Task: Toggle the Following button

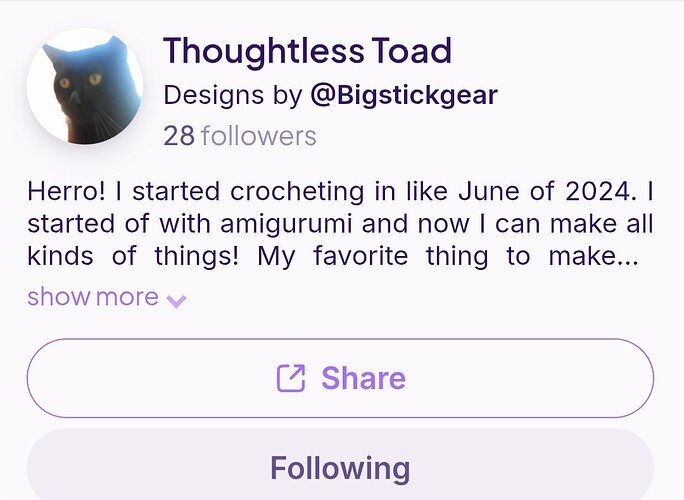Action: click(x=340, y=468)
